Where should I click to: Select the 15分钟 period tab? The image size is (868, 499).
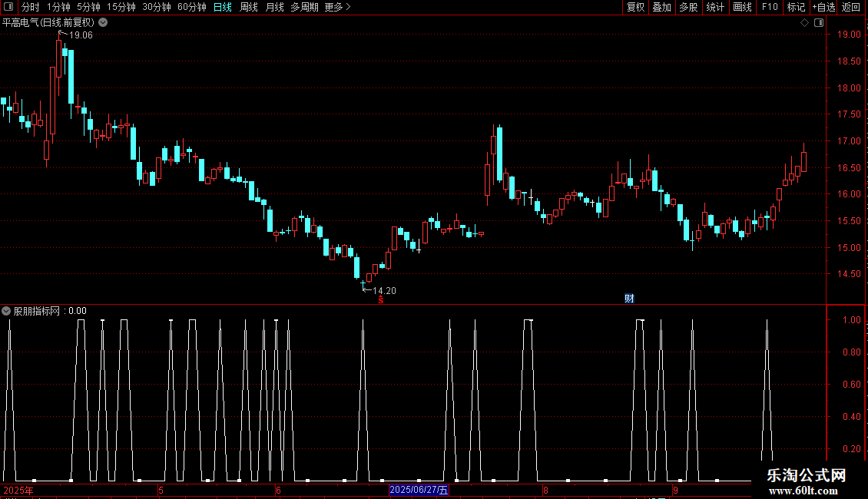[x=121, y=7]
